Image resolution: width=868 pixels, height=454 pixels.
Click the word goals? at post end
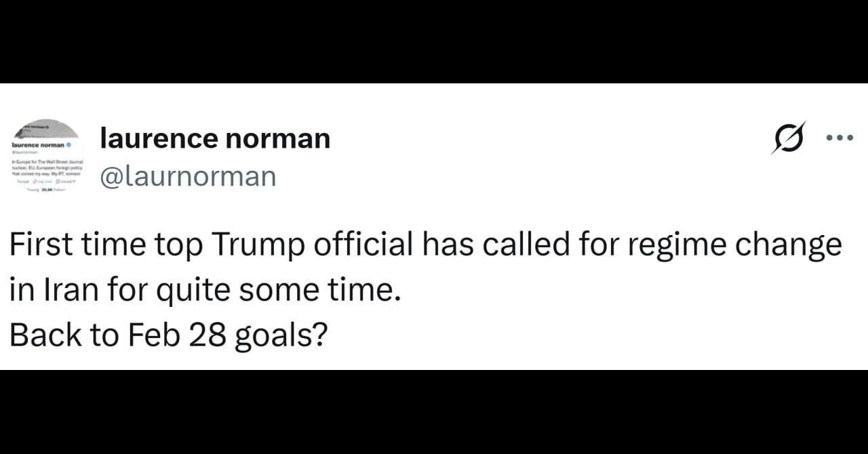point(281,336)
